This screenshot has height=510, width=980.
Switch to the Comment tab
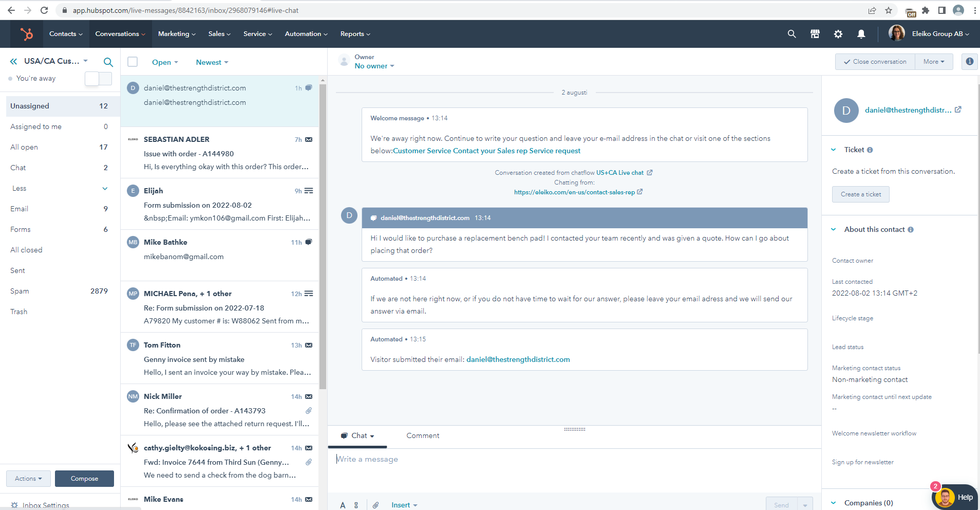coord(422,435)
